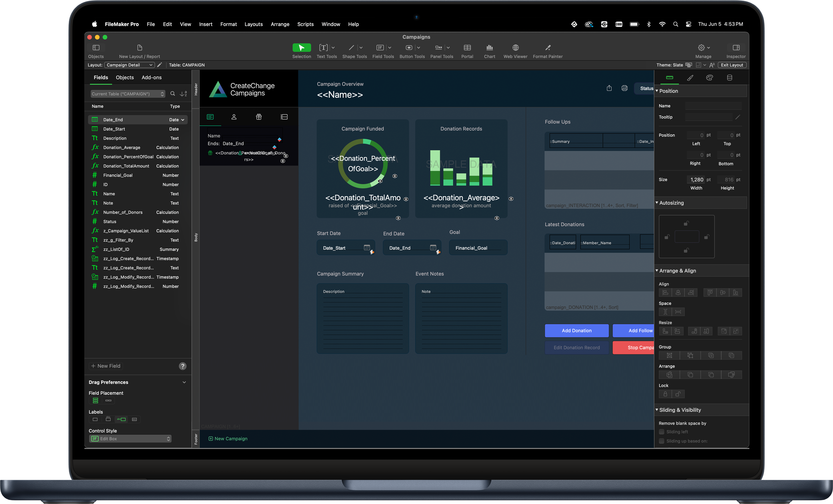Image resolution: width=833 pixels, height=504 pixels.
Task: Open the Inspector Data tab icon
Action: (729, 78)
